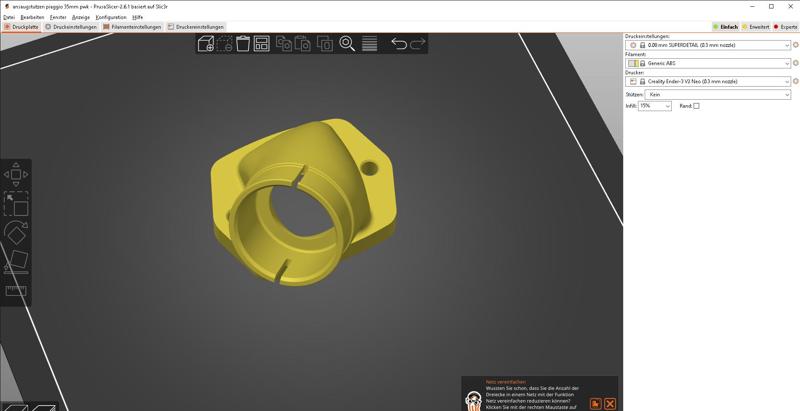
Task: Open the Variable layer height tool
Action: [369, 44]
